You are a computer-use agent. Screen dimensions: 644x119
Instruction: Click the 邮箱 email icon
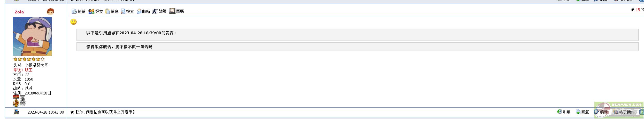coord(139,11)
